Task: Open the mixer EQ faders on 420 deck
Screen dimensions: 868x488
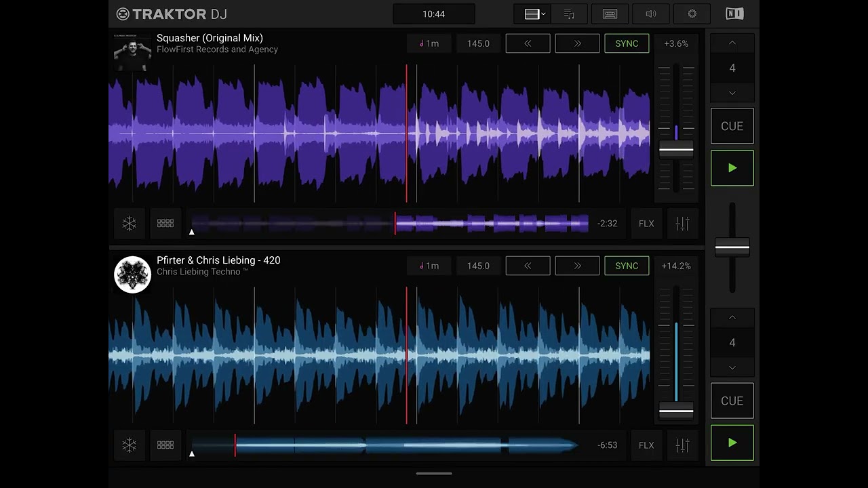Action: click(x=682, y=445)
